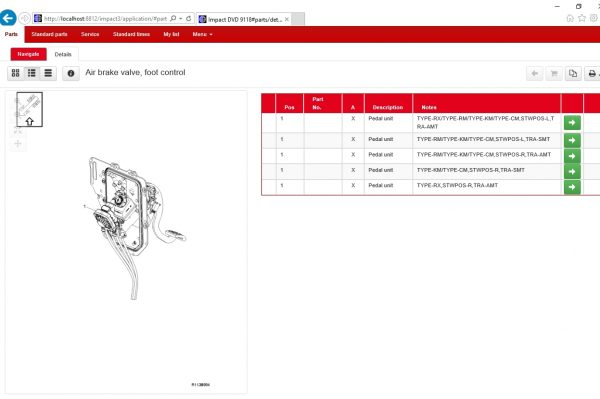The height and width of the screenshot is (399, 600).
Task: Expand the address bar search dropdown arrow
Action: (181, 18)
